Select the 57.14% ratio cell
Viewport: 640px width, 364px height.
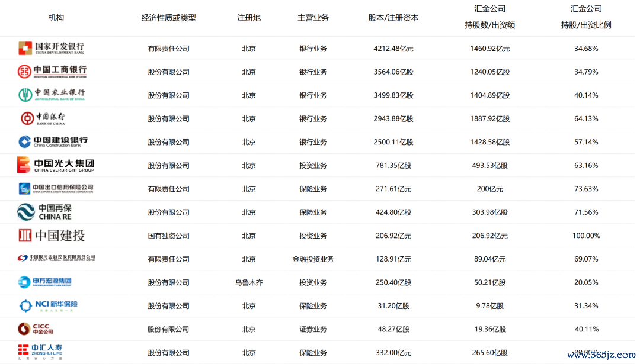[586, 142]
